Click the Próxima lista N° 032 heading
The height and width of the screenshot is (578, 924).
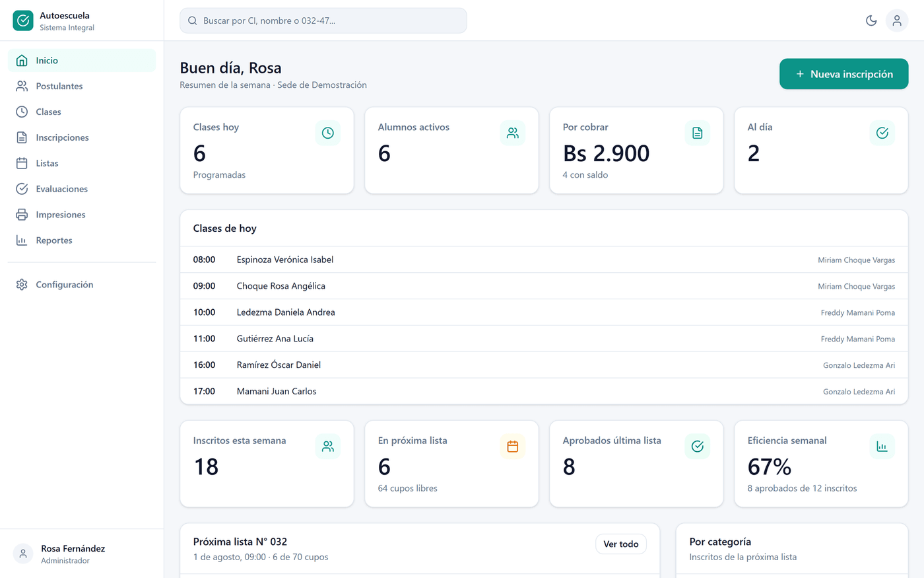tap(240, 542)
